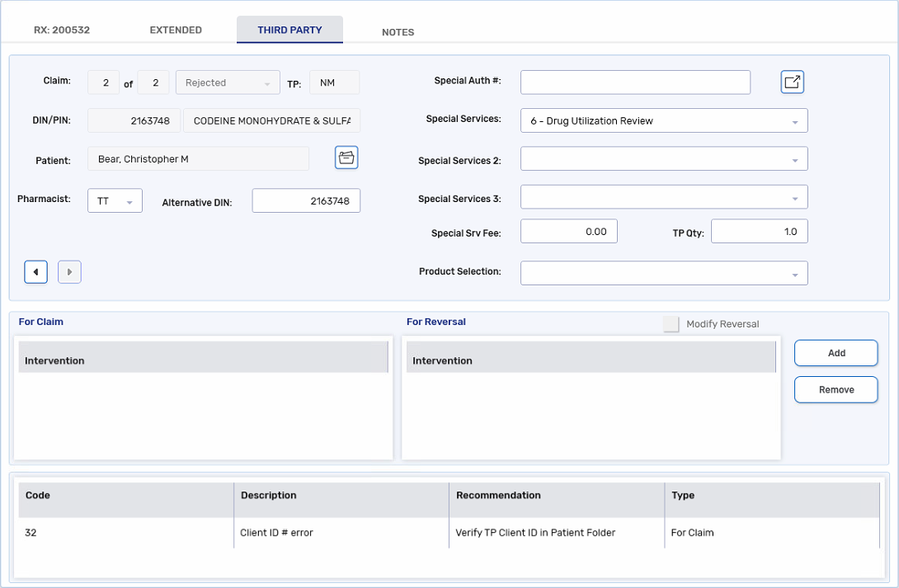Open the Special Services dropdown
The height and width of the screenshot is (588, 899).
664,120
